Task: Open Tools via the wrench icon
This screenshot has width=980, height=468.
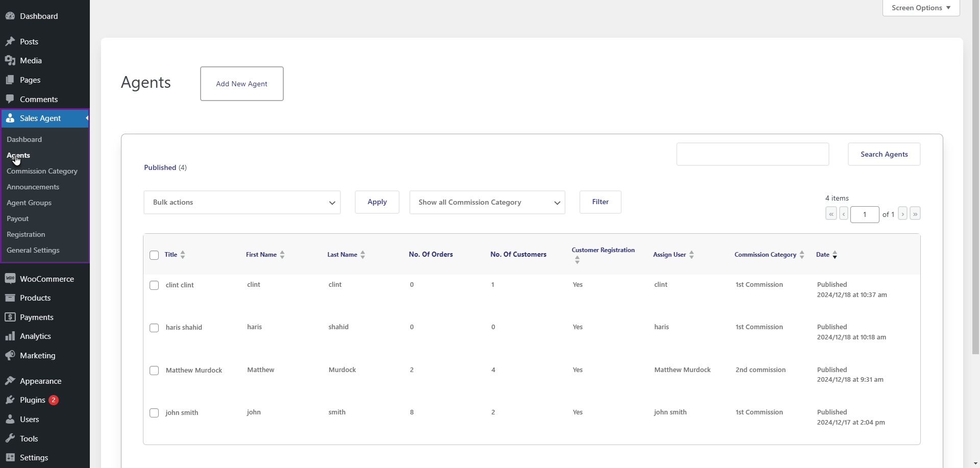Action: click(x=10, y=438)
